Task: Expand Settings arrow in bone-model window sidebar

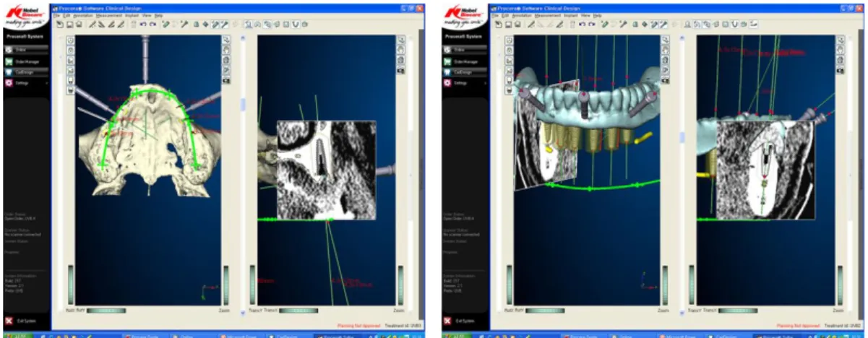Action: (46, 83)
